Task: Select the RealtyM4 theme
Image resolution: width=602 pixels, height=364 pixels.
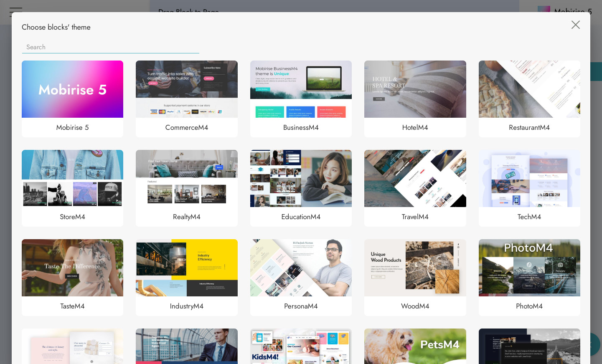Action: [186, 179]
